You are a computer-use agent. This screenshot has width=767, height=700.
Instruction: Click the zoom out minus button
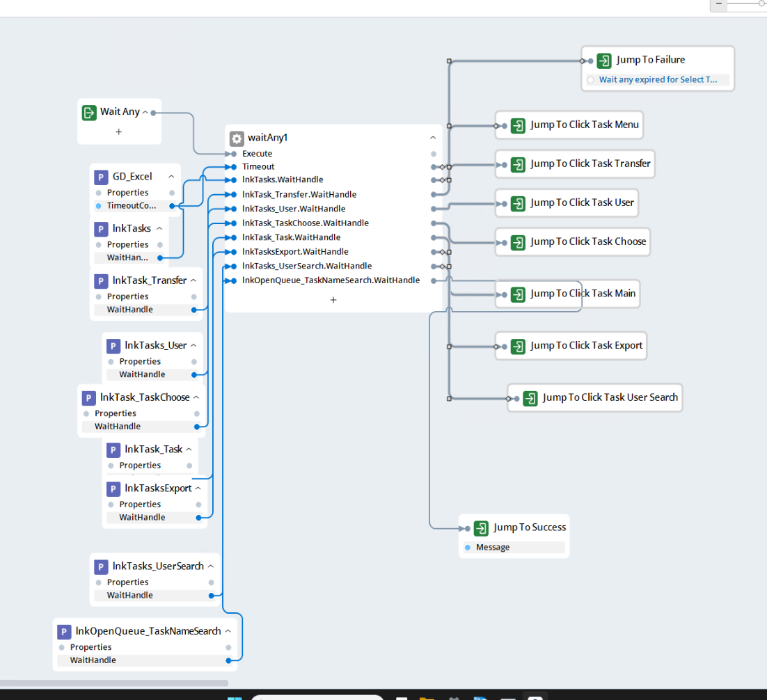click(x=718, y=4)
